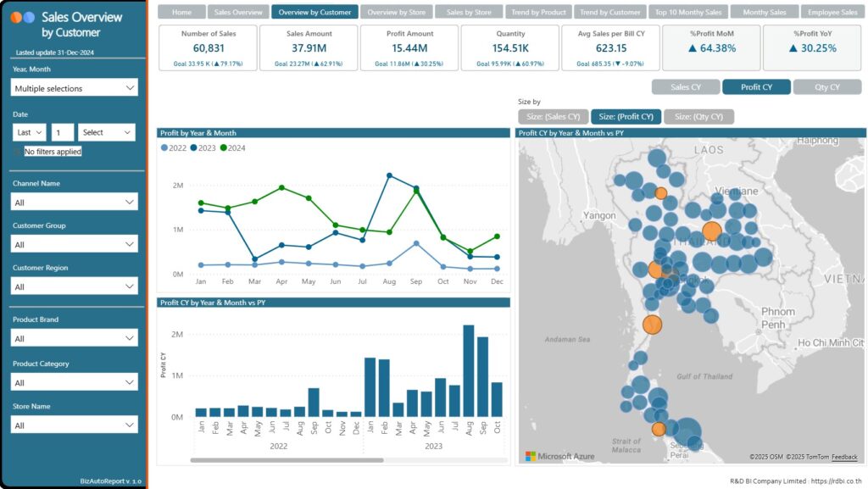Switch to the Trend by Product tab

[539, 13]
